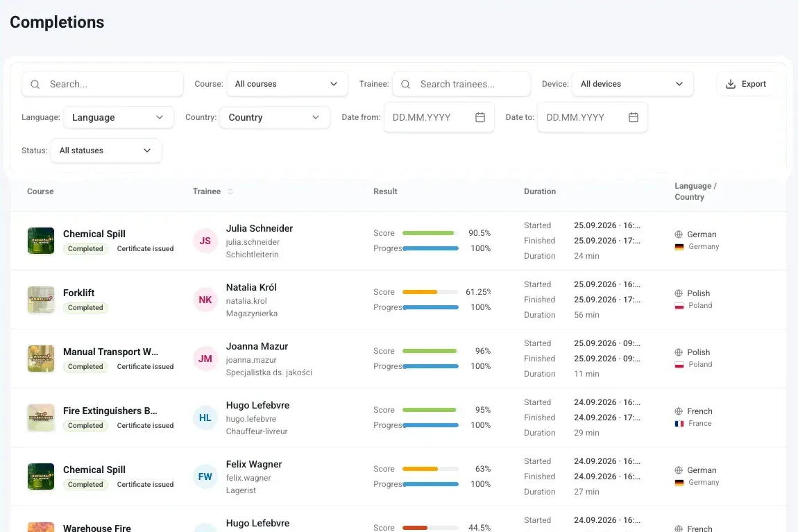Open the Forklift course name
798x532 pixels.
coord(79,293)
